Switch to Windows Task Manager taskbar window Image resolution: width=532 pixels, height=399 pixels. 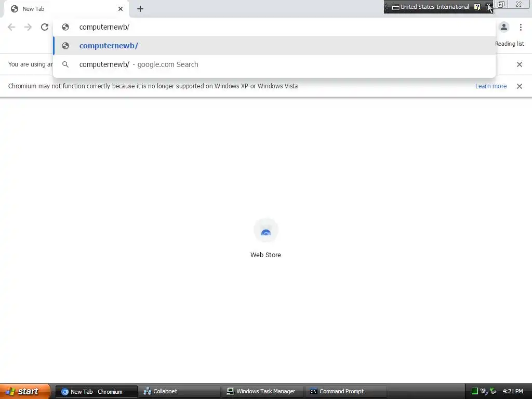pos(263,392)
